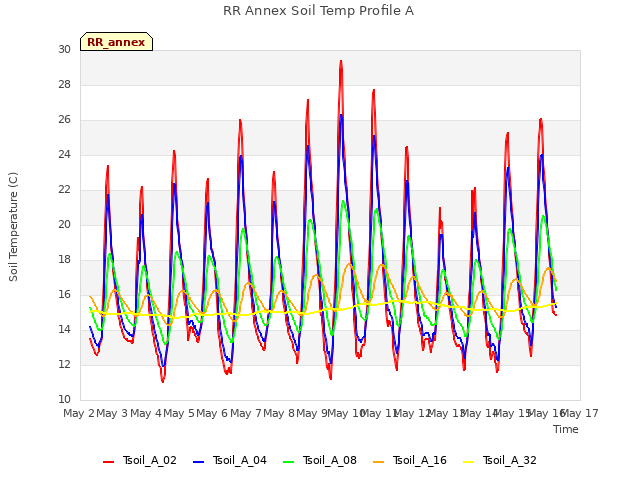Click the 30 y-axis tick label
The height and width of the screenshot is (480, 640).
pos(64,49)
